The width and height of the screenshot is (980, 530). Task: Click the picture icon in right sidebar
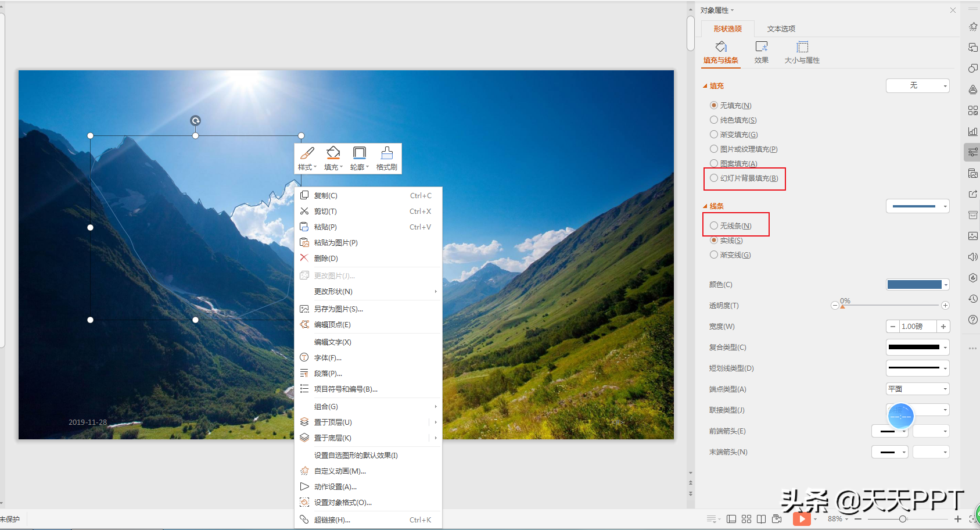click(x=972, y=236)
